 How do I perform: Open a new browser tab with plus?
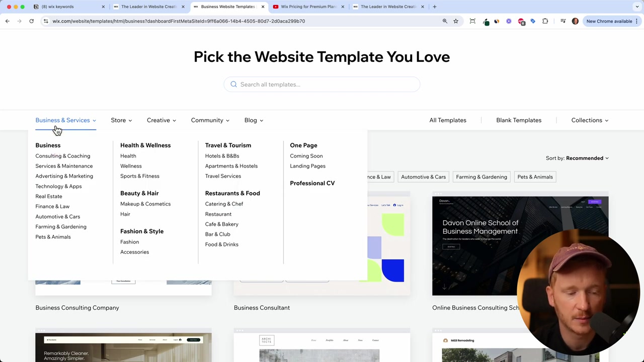point(435,7)
